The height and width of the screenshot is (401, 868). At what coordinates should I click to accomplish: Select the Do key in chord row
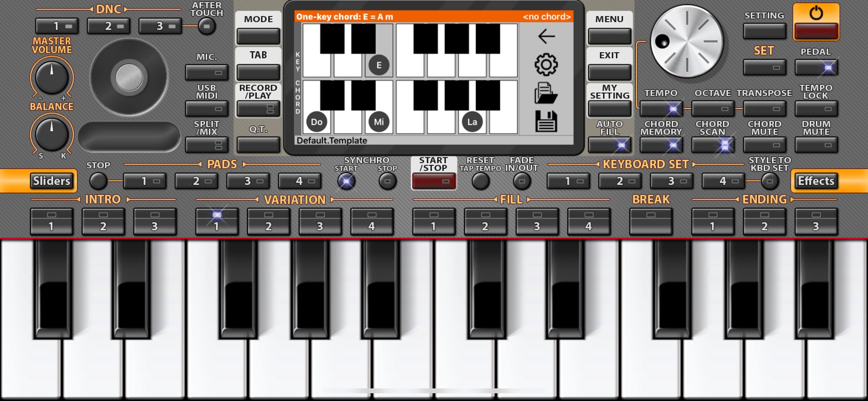click(316, 122)
